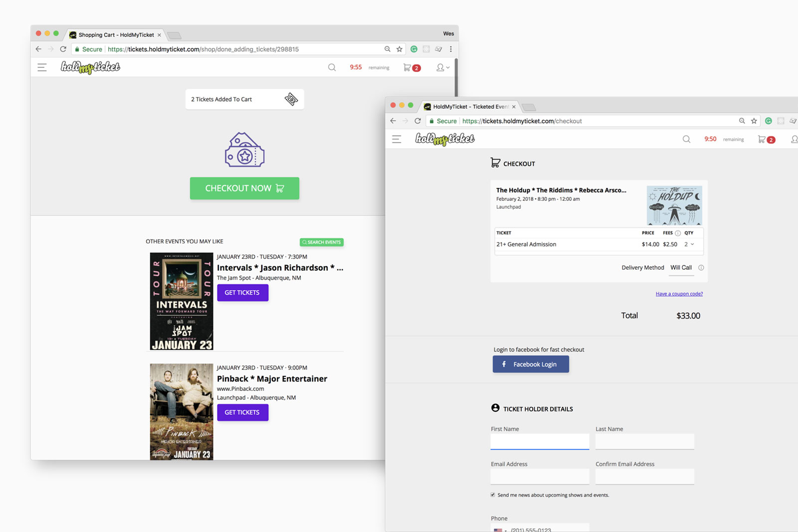This screenshot has height=532, width=798.
Task: Click checkout browser address bar URL
Action: tap(522, 121)
